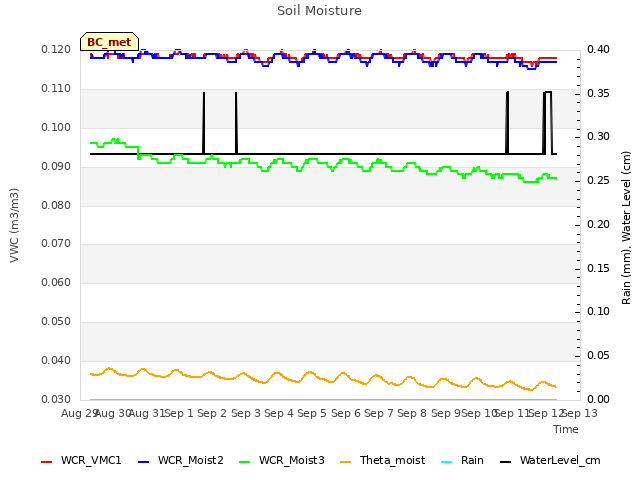Screen dimensions: 640x480
Task: Click the 0.120 left axis value
Action: click(56, 50)
